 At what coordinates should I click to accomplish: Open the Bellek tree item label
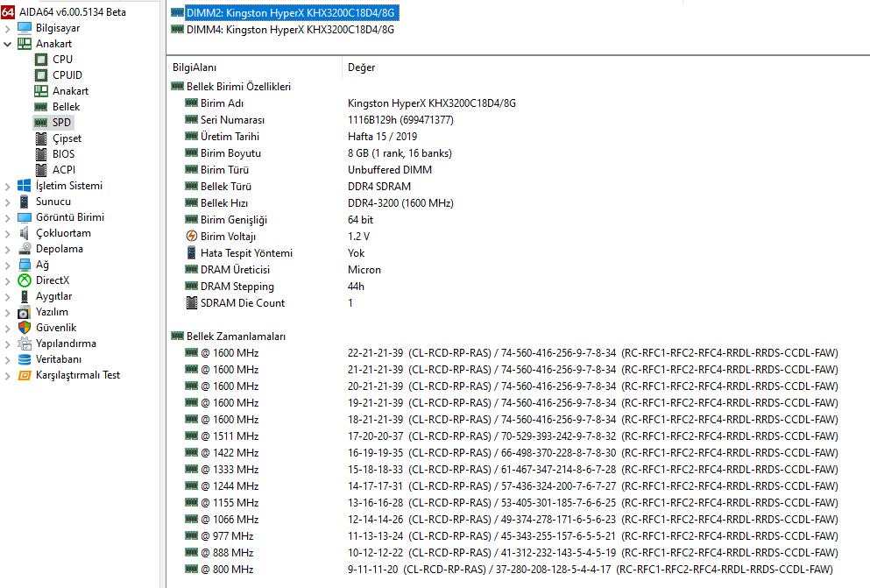coord(66,107)
